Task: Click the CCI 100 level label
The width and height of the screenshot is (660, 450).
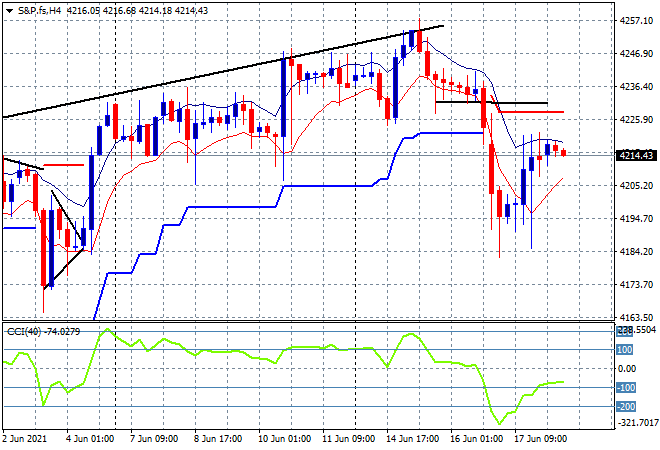Action: click(625, 350)
